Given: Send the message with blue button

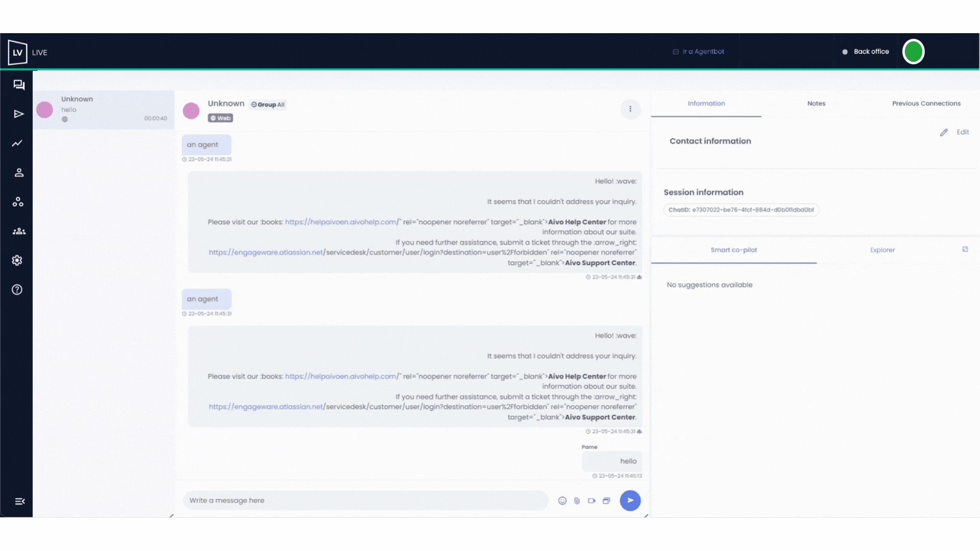Looking at the screenshot, I should pyautogui.click(x=630, y=500).
